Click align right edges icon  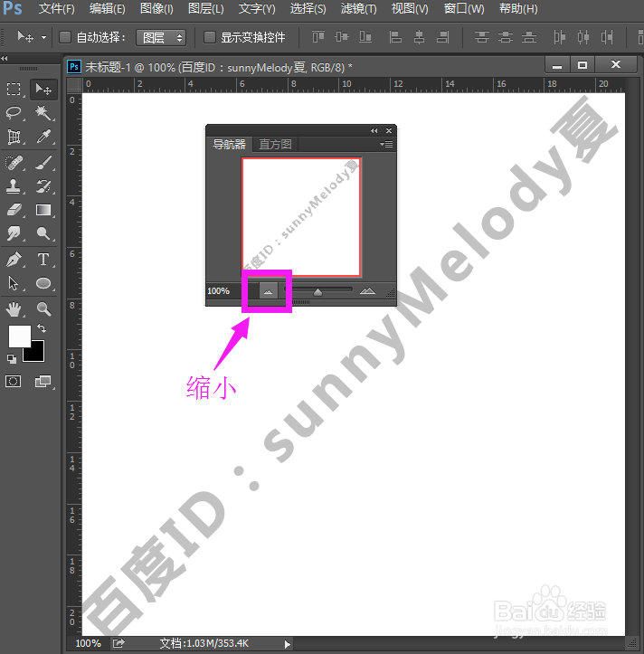pos(442,37)
